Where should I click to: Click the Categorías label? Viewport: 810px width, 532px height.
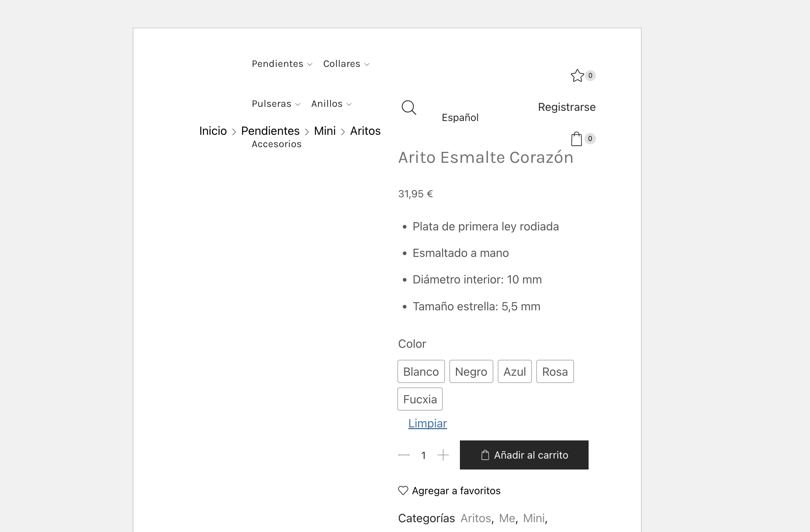point(426,518)
